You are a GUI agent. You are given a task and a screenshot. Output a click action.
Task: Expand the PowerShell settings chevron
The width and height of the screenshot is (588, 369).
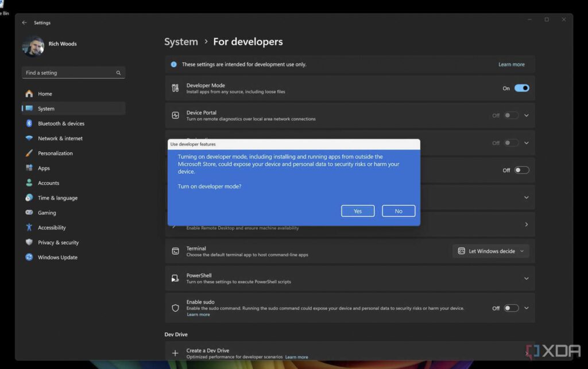pos(527,279)
